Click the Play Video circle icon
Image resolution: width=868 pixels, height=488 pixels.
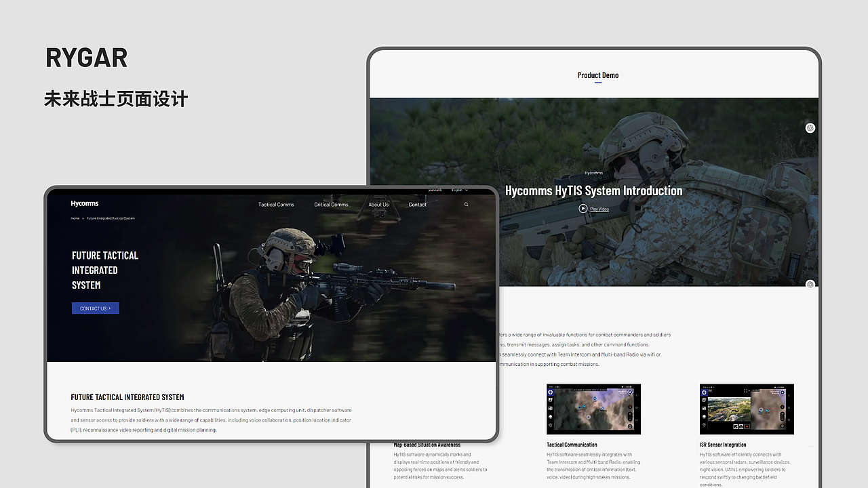click(583, 209)
